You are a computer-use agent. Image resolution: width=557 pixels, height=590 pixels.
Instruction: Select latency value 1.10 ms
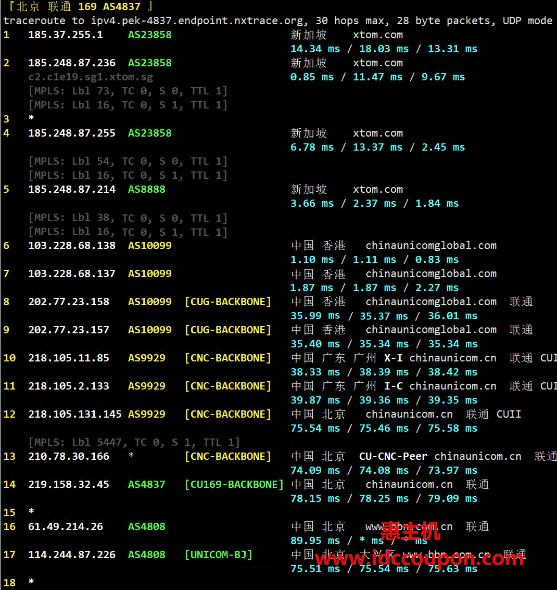coord(312,260)
